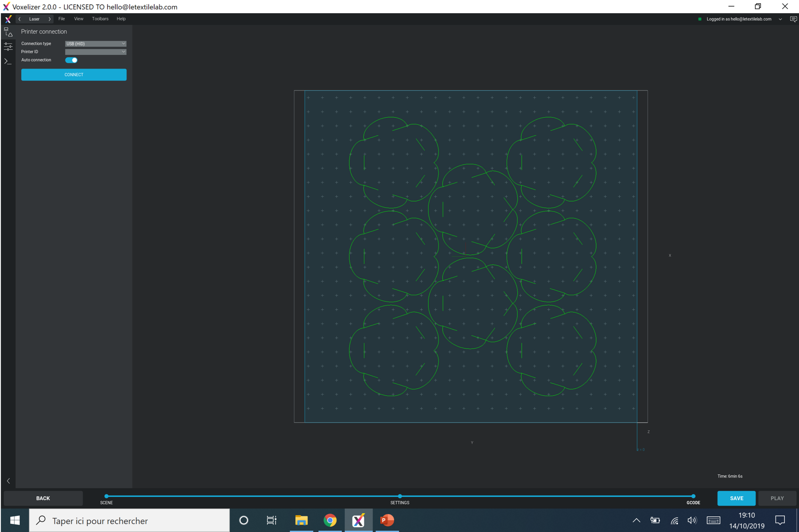Click the Wi-Fi network tray icon
Image resolution: width=799 pixels, height=532 pixels.
[675, 521]
